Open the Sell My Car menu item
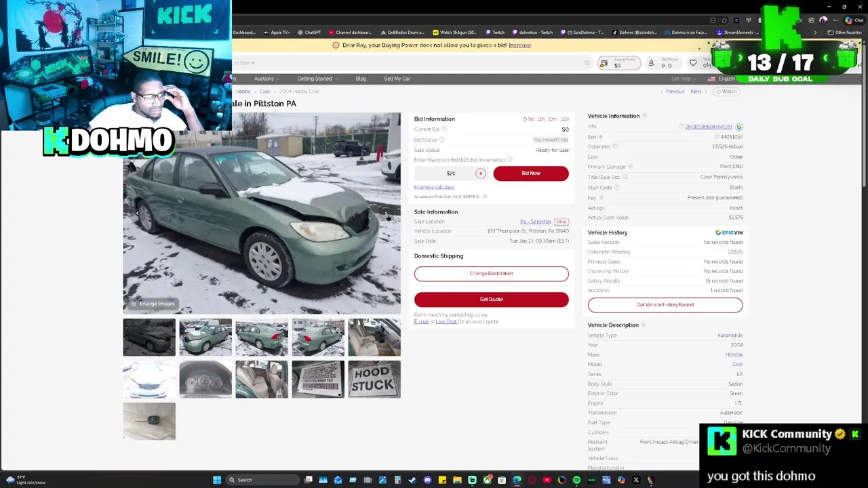This screenshot has height=488, width=868. 397,79
